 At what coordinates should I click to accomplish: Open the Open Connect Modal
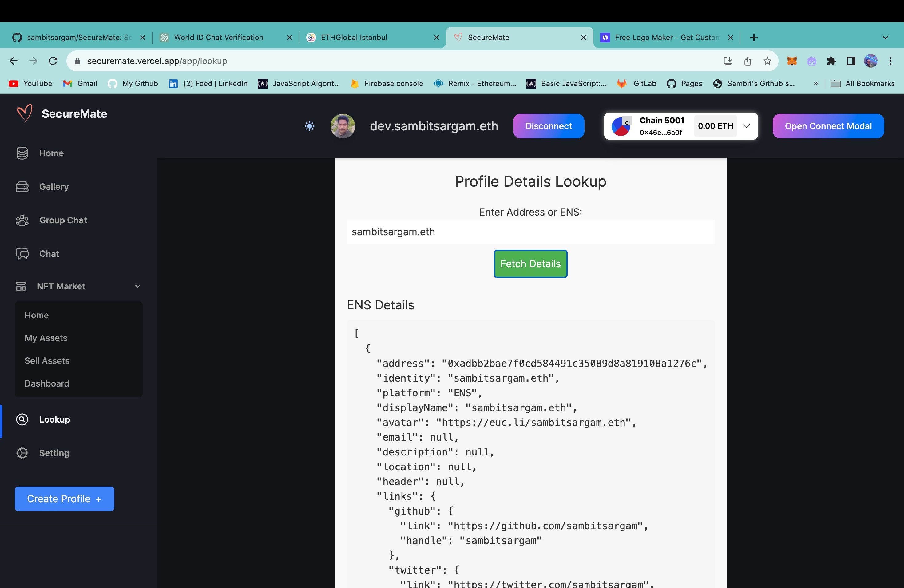click(828, 126)
